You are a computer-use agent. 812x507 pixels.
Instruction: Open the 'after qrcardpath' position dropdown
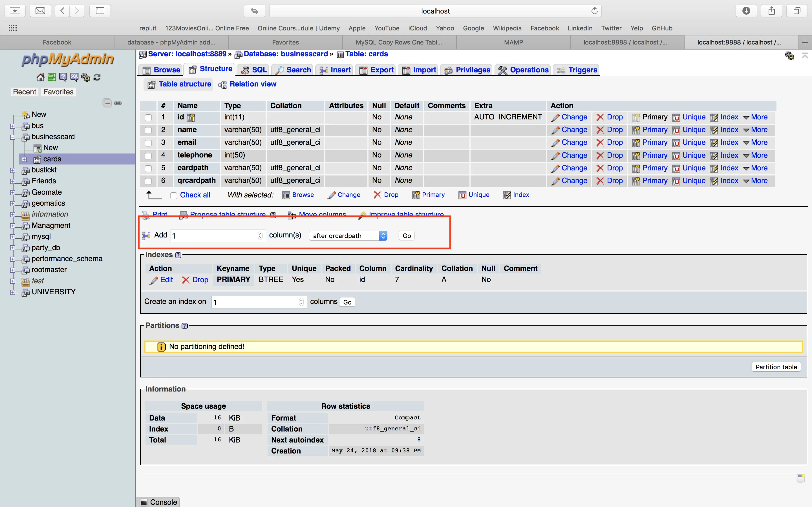click(348, 236)
